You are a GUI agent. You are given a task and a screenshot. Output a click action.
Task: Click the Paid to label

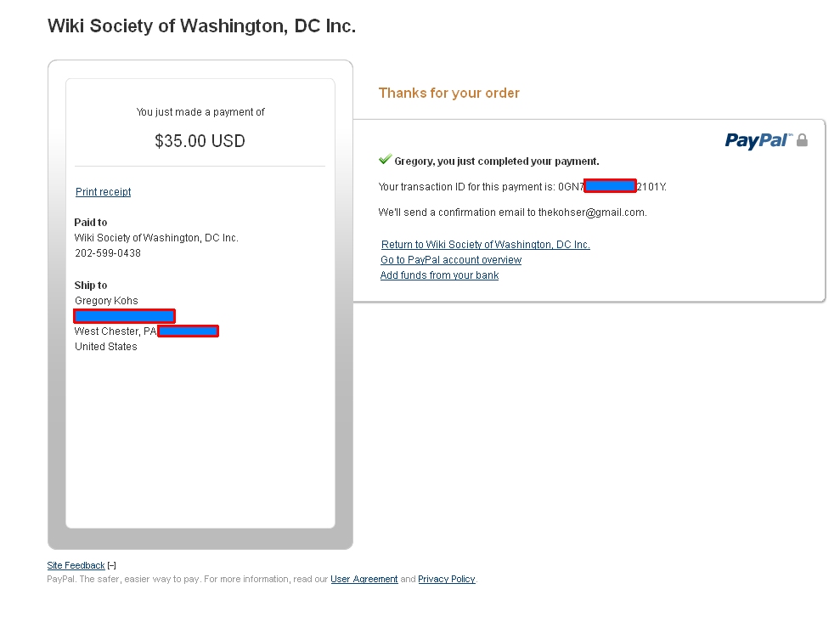coord(91,223)
